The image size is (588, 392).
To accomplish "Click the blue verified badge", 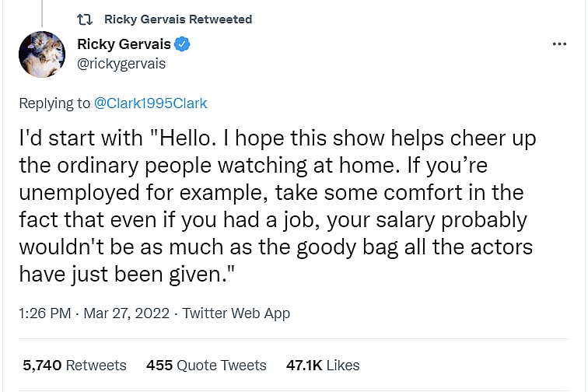I will click(181, 45).
